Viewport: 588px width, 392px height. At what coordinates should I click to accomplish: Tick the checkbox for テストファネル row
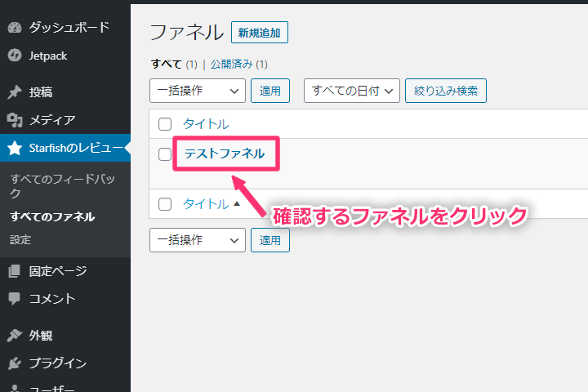pos(165,154)
